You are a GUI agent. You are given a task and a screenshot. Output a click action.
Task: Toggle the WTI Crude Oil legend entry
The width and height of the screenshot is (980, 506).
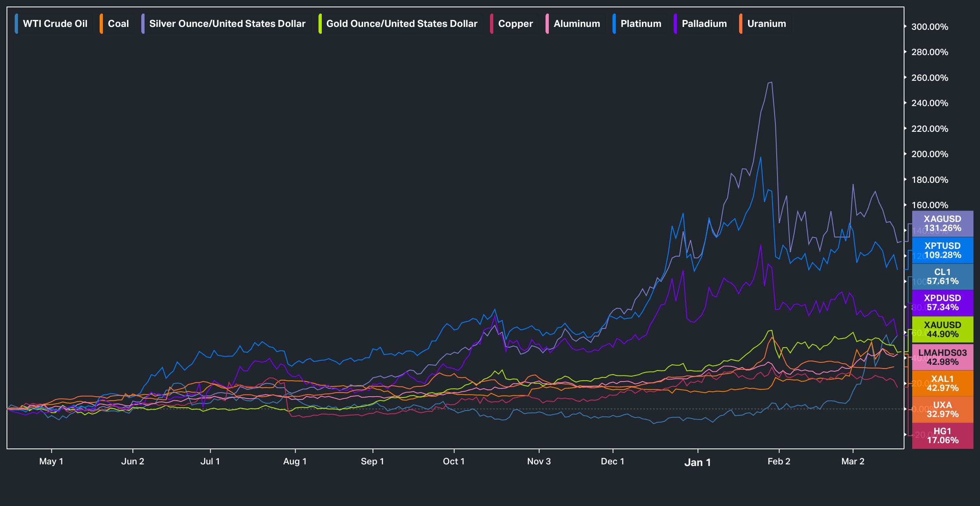[55, 24]
